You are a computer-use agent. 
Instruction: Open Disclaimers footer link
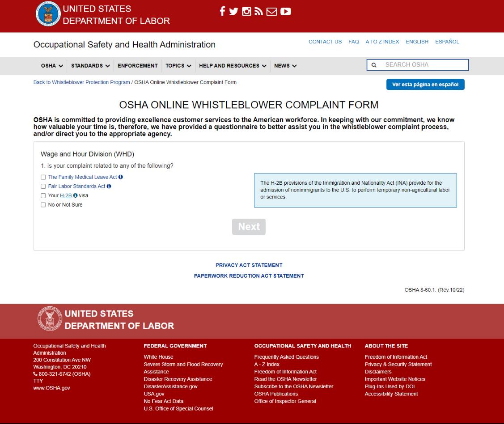(378, 372)
